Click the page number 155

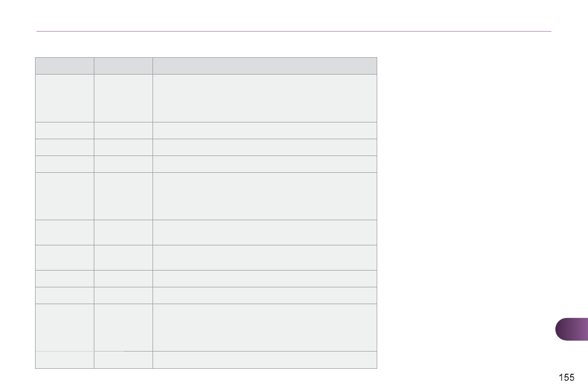click(566, 378)
